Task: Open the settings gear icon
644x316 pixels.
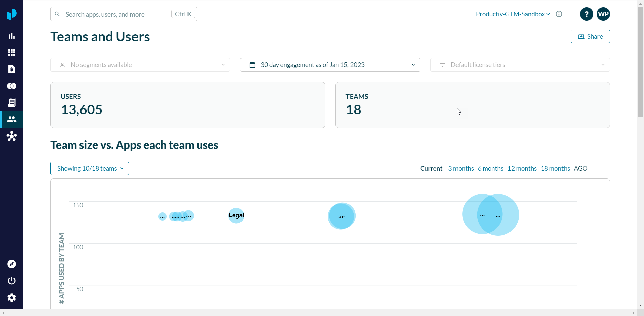Action: coord(12,298)
